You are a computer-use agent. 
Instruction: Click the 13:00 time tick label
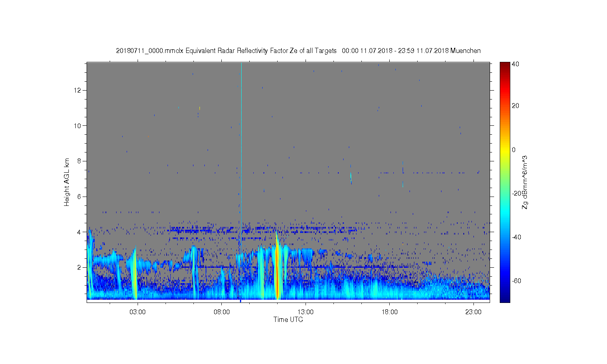tap(306, 312)
